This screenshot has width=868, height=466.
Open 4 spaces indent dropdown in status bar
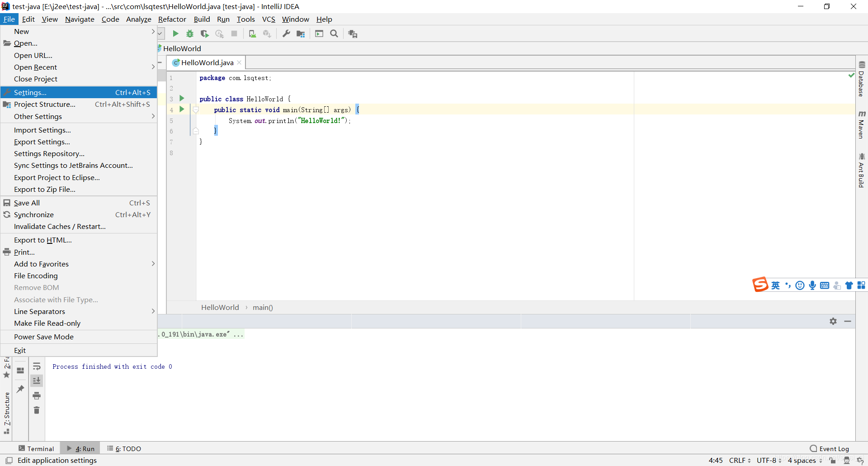point(805,460)
